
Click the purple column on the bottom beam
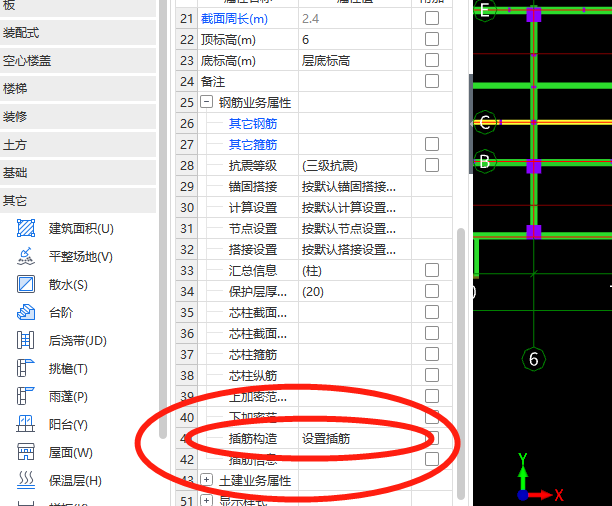534,232
